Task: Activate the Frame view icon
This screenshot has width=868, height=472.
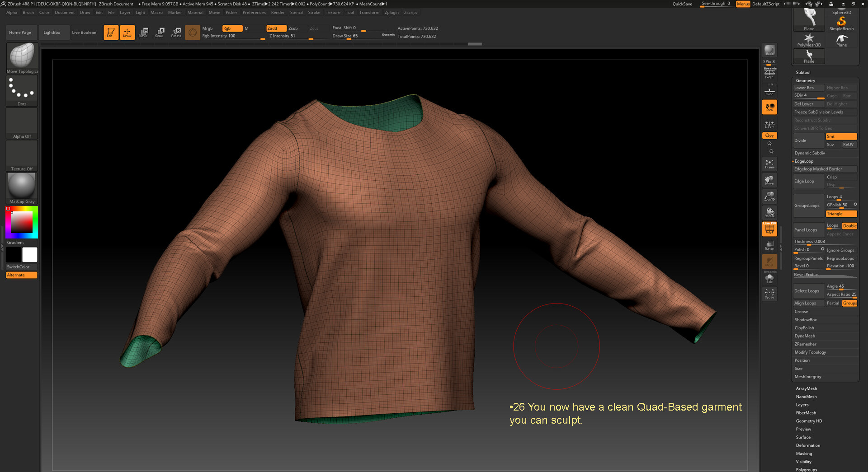Action: tap(769, 164)
